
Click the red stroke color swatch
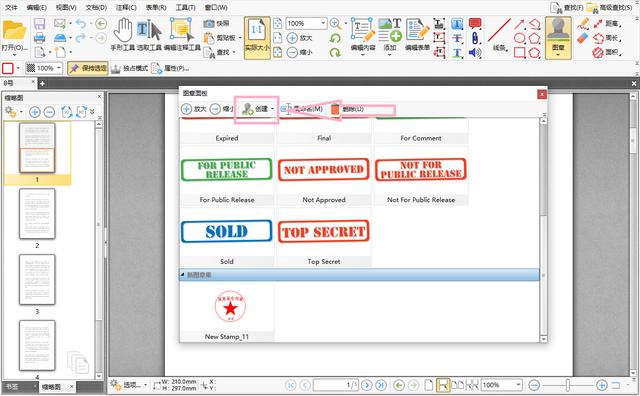[8, 68]
